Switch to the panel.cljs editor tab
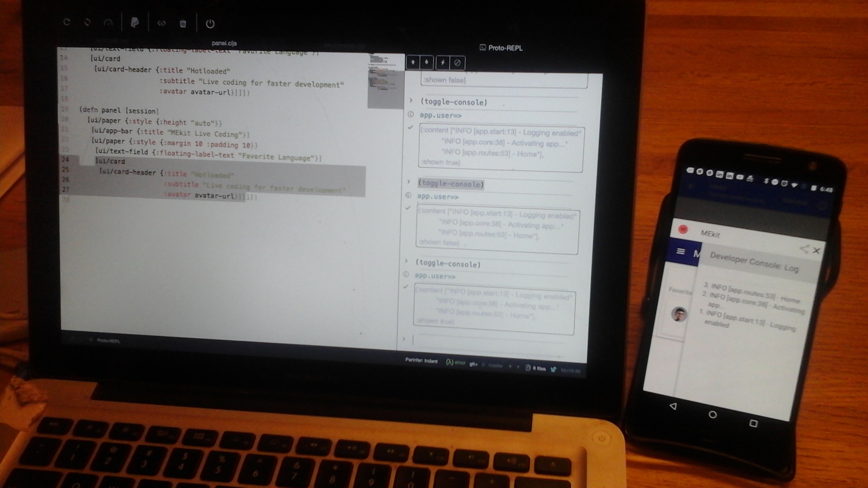Image resolution: width=868 pixels, height=488 pixels. pyautogui.click(x=224, y=43)
